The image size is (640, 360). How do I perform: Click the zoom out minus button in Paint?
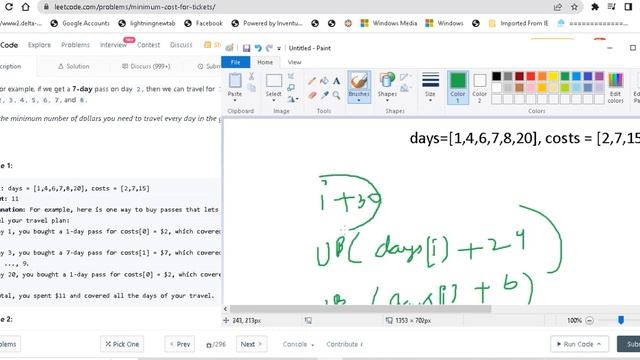(589, 320)
